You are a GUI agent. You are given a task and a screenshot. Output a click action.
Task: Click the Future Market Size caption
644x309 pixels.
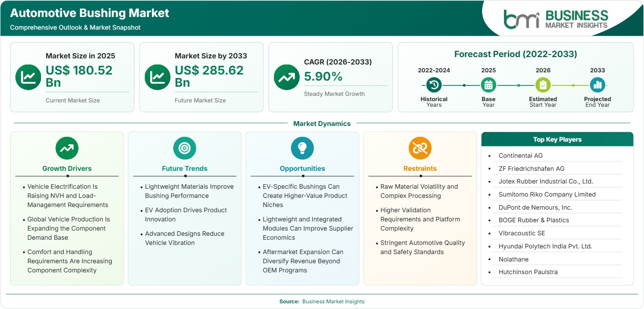pos(200,100)
